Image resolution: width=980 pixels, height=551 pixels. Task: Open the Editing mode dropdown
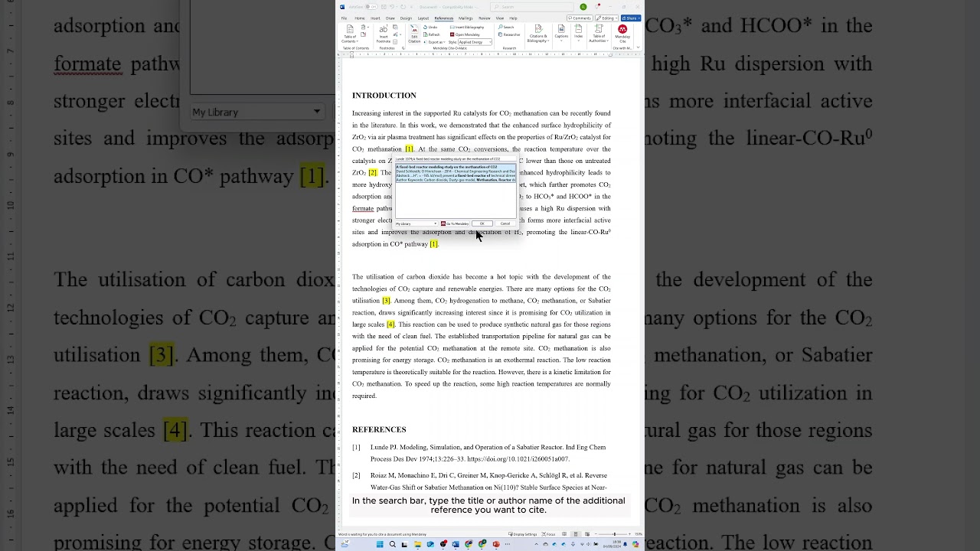coord(607,18)
